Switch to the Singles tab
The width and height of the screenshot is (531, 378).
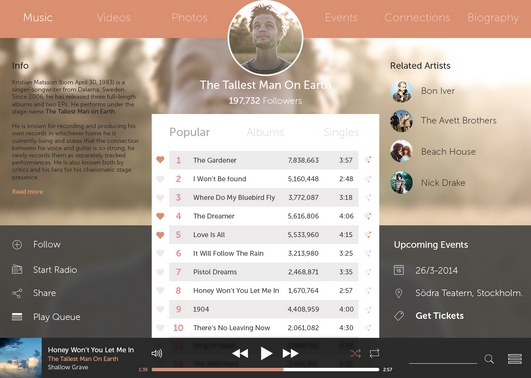click(341, 132)
